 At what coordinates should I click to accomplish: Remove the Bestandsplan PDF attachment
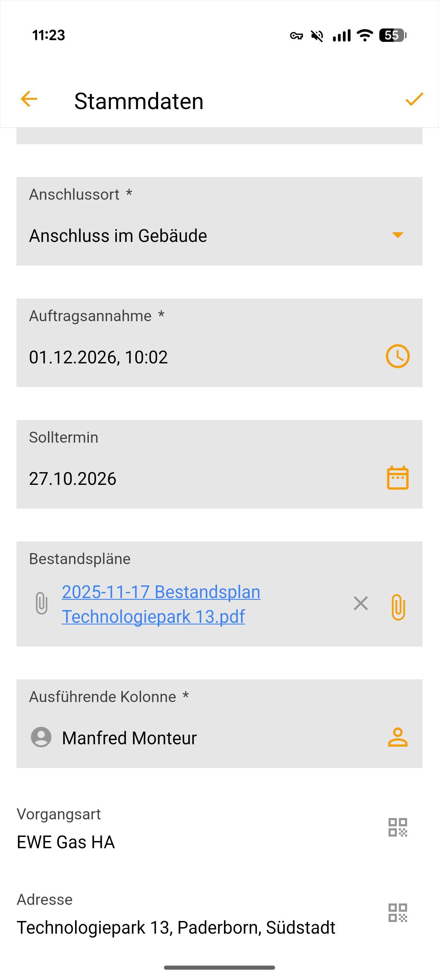(x=360, y=603)
